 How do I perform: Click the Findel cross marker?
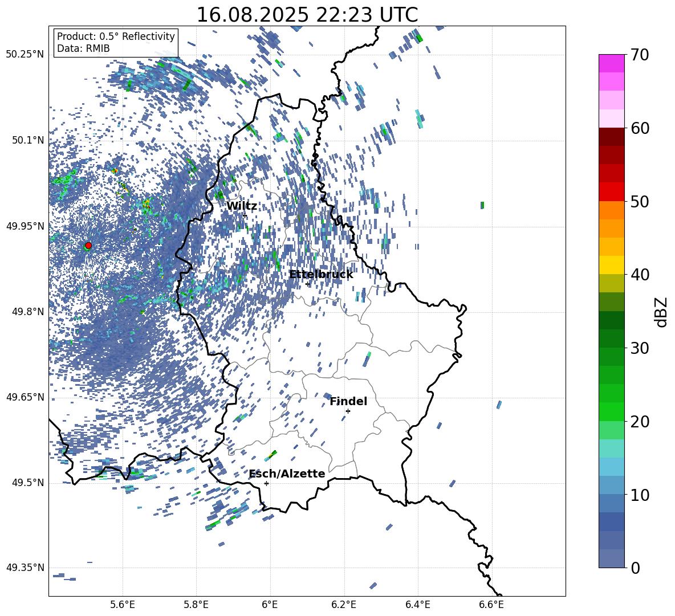pos(348,411)
